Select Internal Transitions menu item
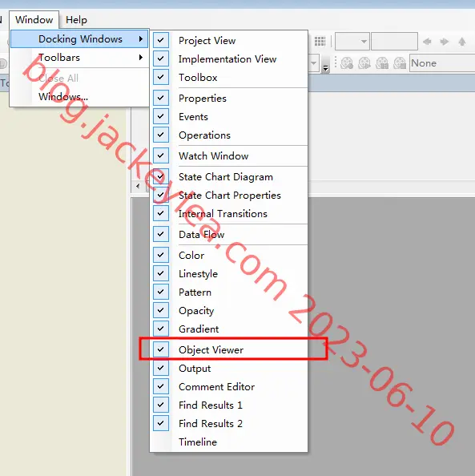This screenshot has height=476, width=475. pyautogui.click(x=229, y=214)
